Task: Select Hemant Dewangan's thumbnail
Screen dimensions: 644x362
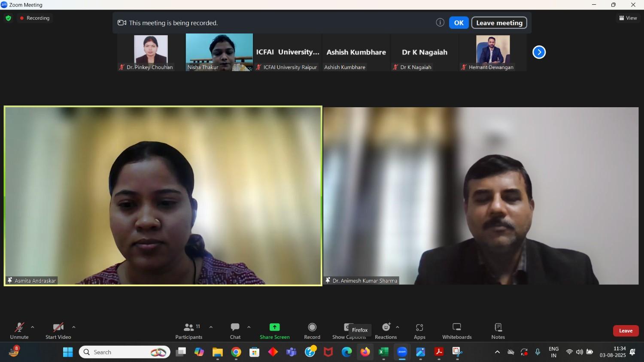Action: (493, 52)
